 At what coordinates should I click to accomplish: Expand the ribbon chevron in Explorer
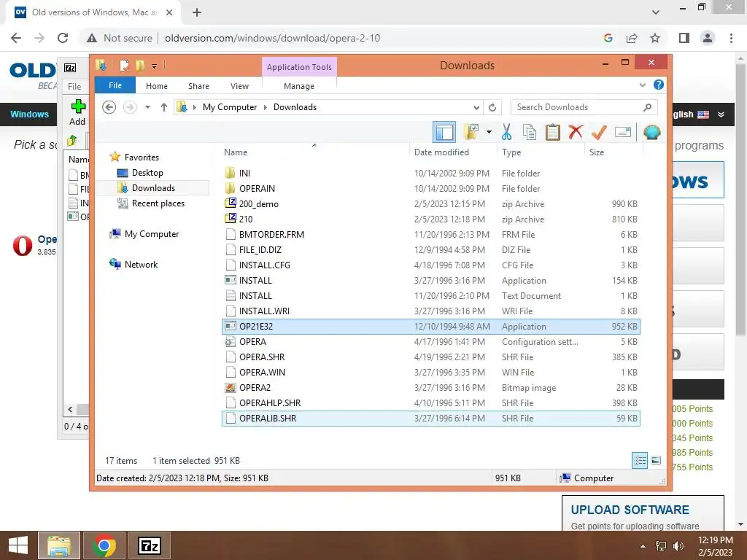642,85
